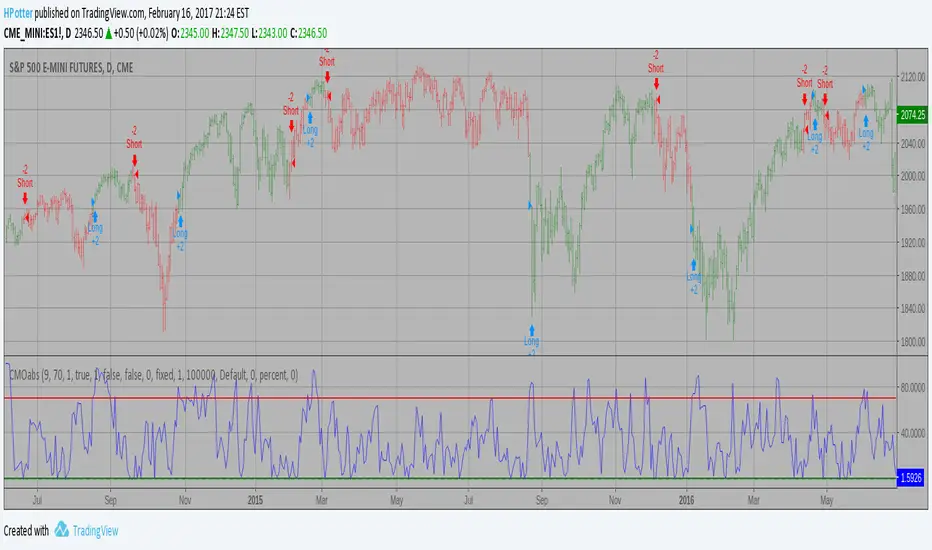Click the blue Long arrow in June 2016
This screenshot has width=932, height=550.
[866, 122]
